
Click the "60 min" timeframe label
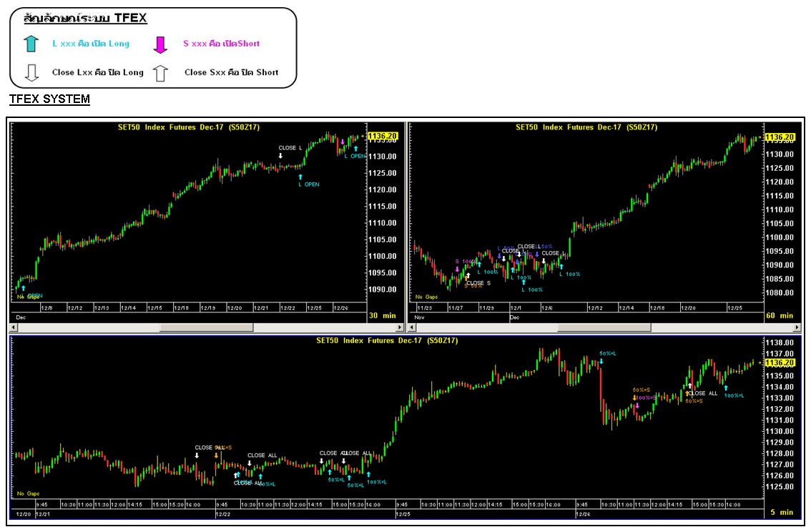pyautogui.click(x=780, y=315)
